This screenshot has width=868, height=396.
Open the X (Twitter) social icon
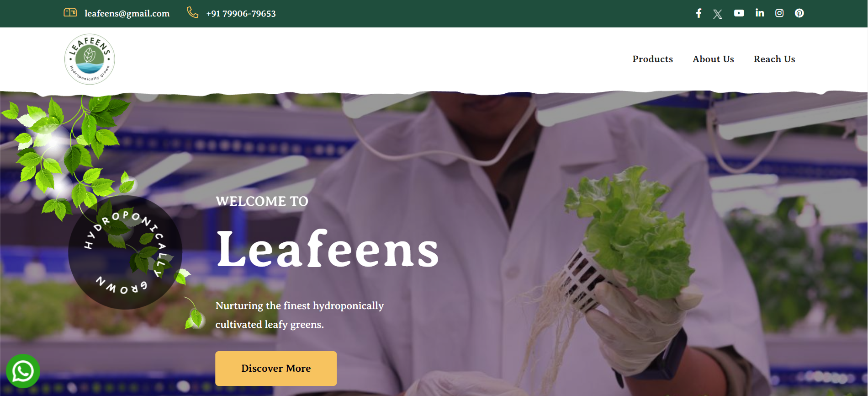coord(718,14)
